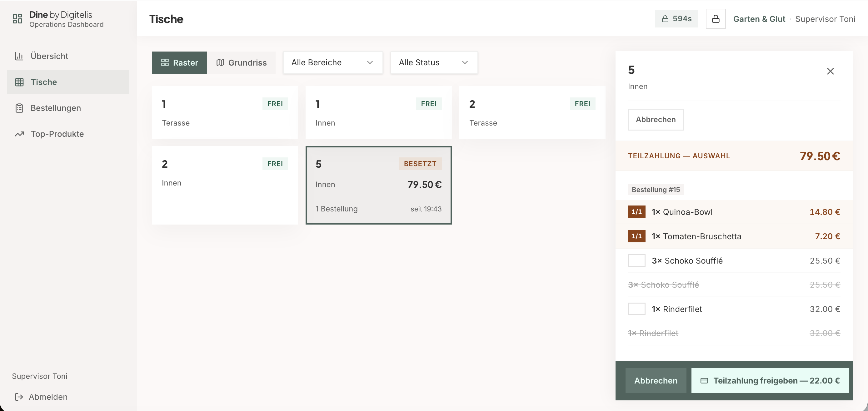
Task: Click the chevron in Alle Bereiche
Action: 370,63
